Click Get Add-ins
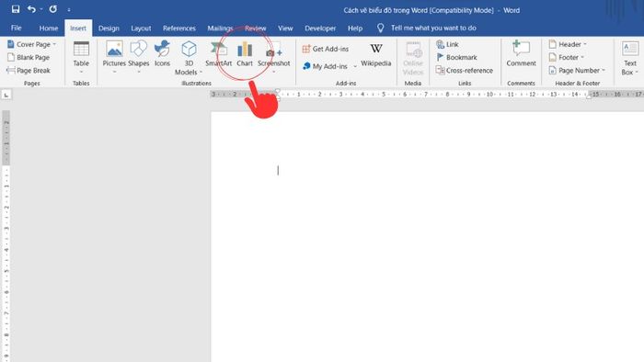The height and width of the screenshot is (362, 644). coord(326,49)
